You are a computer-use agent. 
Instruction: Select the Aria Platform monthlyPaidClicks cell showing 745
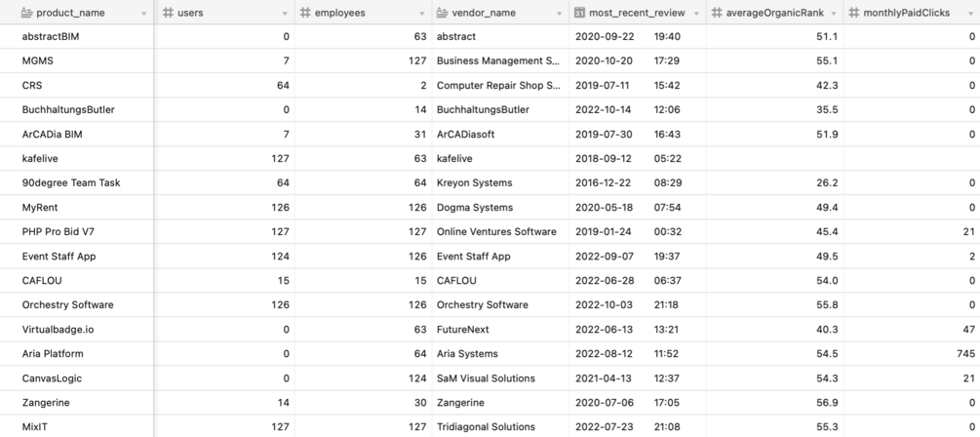(912, 353)
